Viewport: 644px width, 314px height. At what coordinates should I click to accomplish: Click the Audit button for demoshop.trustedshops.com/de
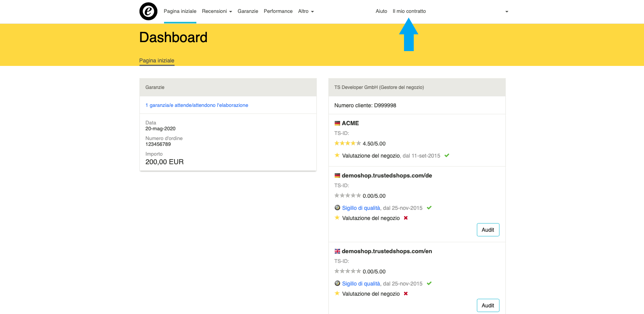pos(488,230)
